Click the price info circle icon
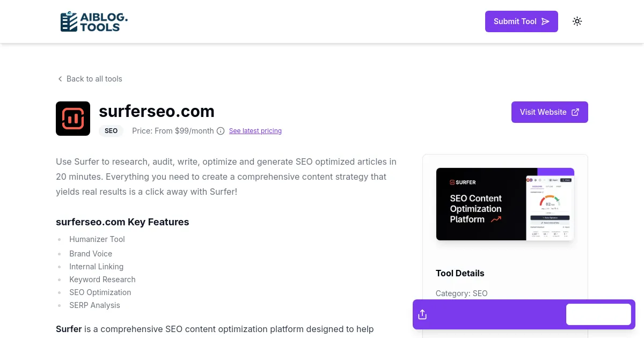 coord(221,131)
